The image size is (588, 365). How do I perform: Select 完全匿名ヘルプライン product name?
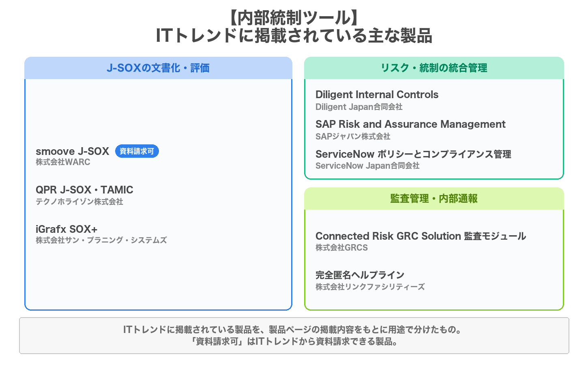[x=360, y=275]
